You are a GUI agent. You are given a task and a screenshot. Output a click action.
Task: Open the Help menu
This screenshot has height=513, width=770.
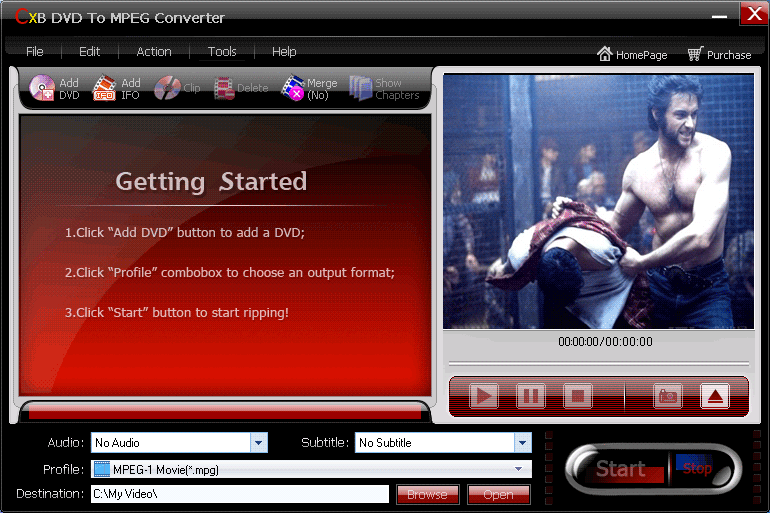pos(284,52)
